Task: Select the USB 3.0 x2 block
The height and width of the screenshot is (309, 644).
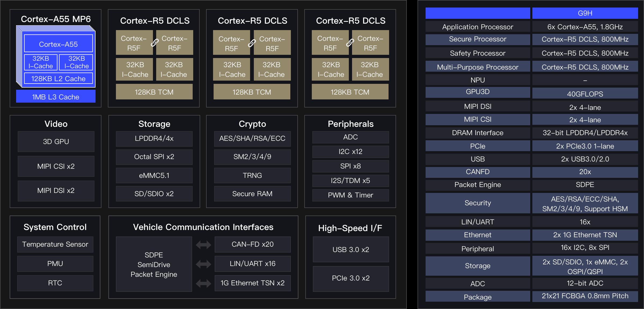Action: pyautogui.click(x=350, y=249)
